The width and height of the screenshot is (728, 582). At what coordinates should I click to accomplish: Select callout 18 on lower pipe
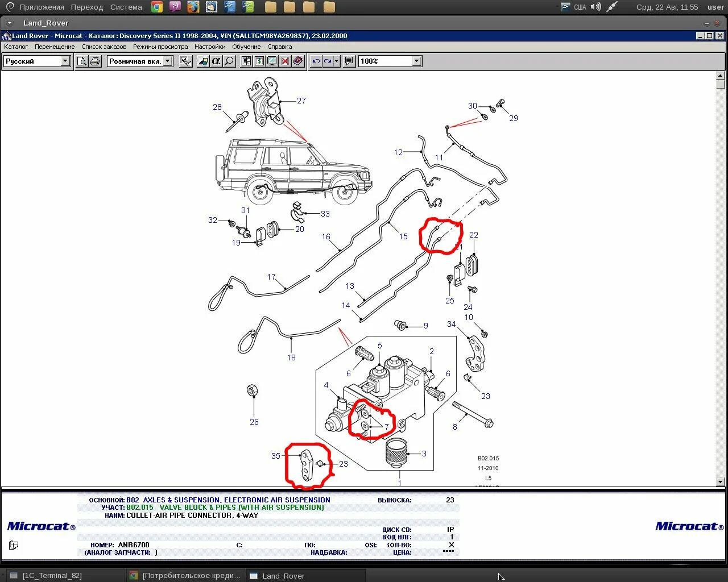(x=291, y=357)
